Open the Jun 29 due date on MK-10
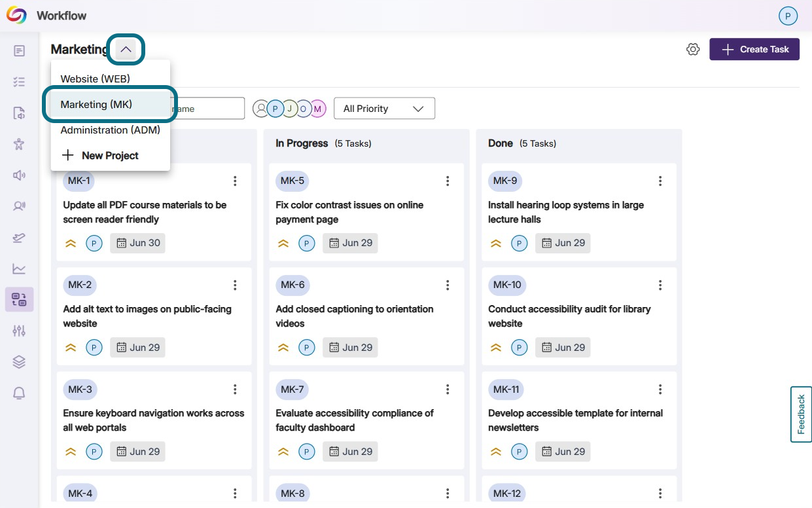812x508 pixels. (x=563, y=347)
